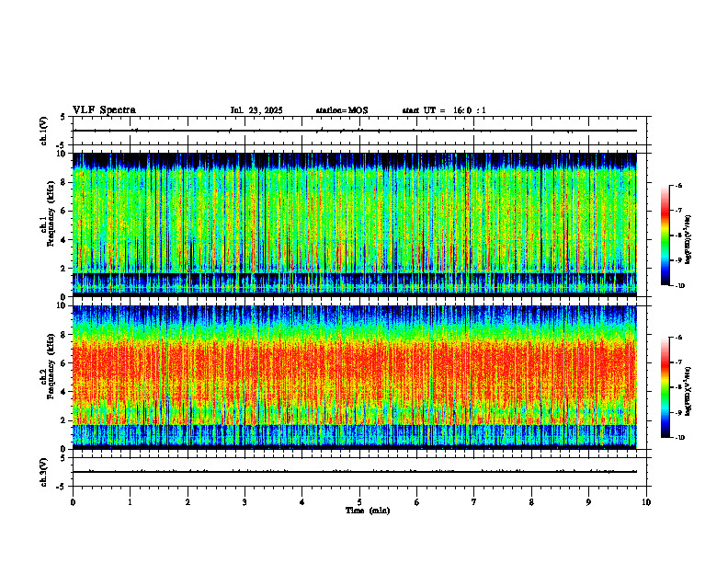
Task: Click the date "Jul. 23, 2025" in header
Action: click(x=256, y=110)
